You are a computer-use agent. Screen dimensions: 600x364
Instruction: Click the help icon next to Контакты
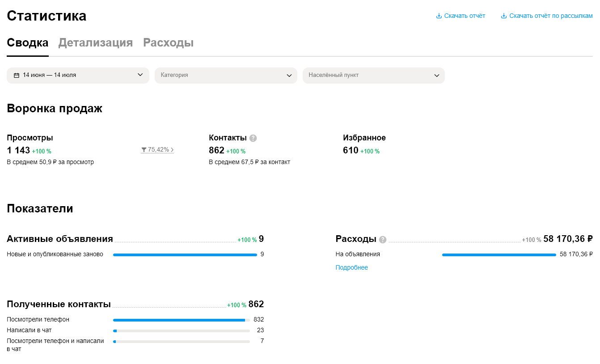253,138
